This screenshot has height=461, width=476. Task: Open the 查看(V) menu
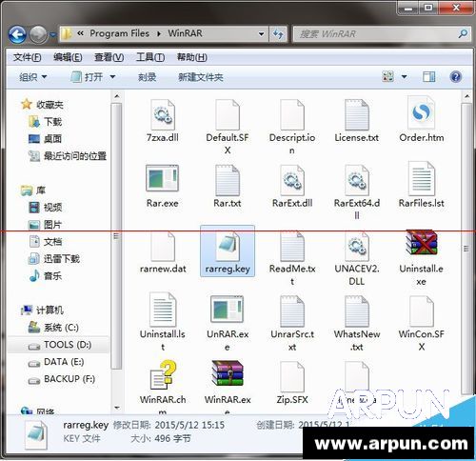pyautogui.click(x=109, y=57)
